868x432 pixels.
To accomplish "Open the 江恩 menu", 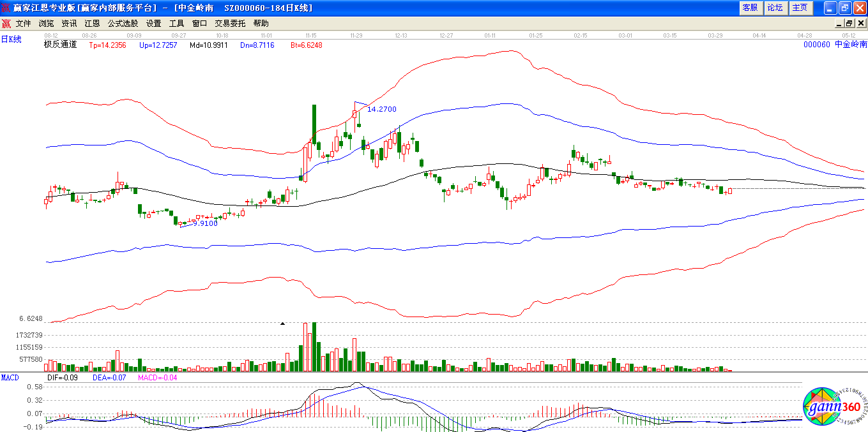I will point(92,23).
